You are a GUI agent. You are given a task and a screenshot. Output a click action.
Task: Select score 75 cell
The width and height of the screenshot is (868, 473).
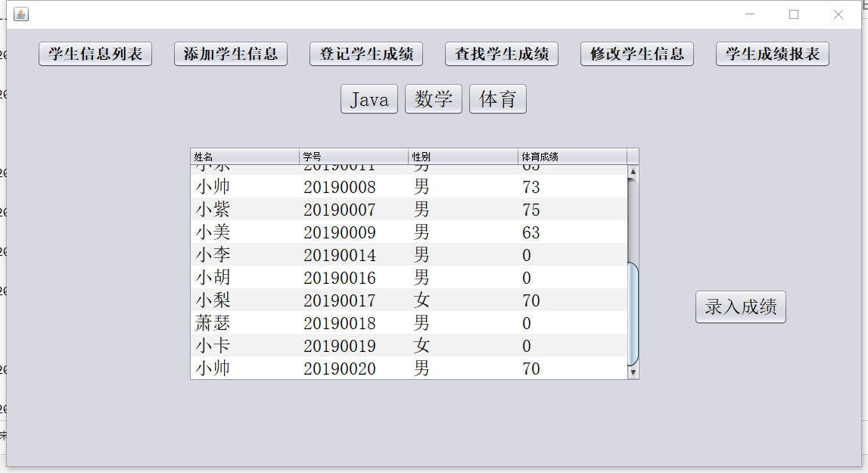tap(531, 210)
